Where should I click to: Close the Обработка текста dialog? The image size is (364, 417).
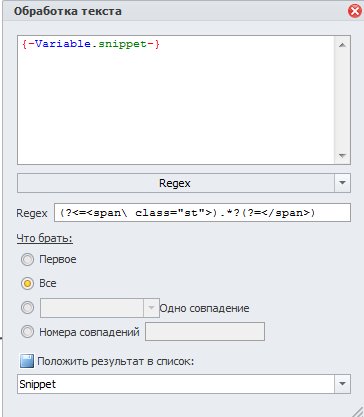point(355,11)
